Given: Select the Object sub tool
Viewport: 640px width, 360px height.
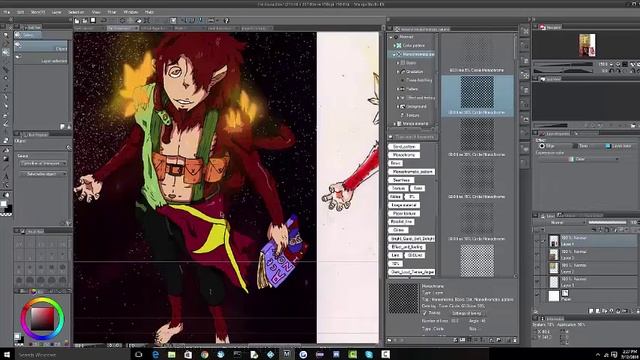Looking at the screenshot, I should pos(41,47).
